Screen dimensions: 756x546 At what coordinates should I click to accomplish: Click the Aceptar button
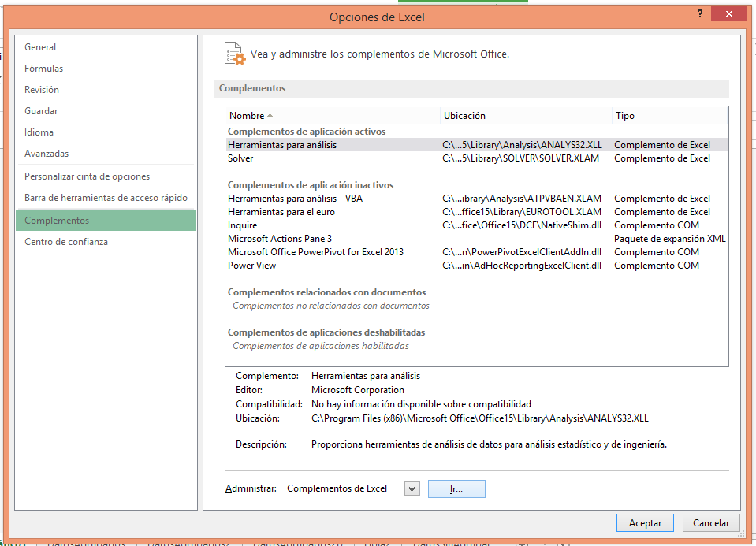tap(645, 522)
